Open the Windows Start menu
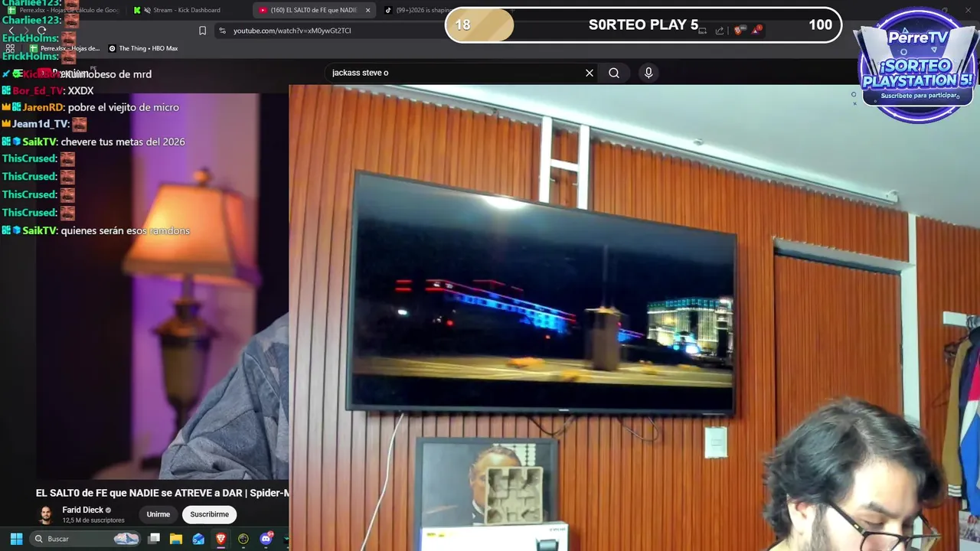980x551 pixels. click(x=16, y=539)
